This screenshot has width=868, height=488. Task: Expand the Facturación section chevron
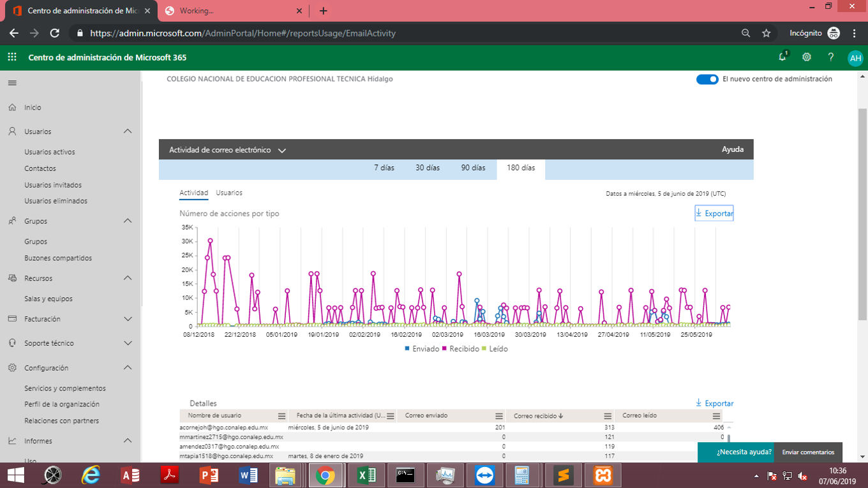[128, 318]
